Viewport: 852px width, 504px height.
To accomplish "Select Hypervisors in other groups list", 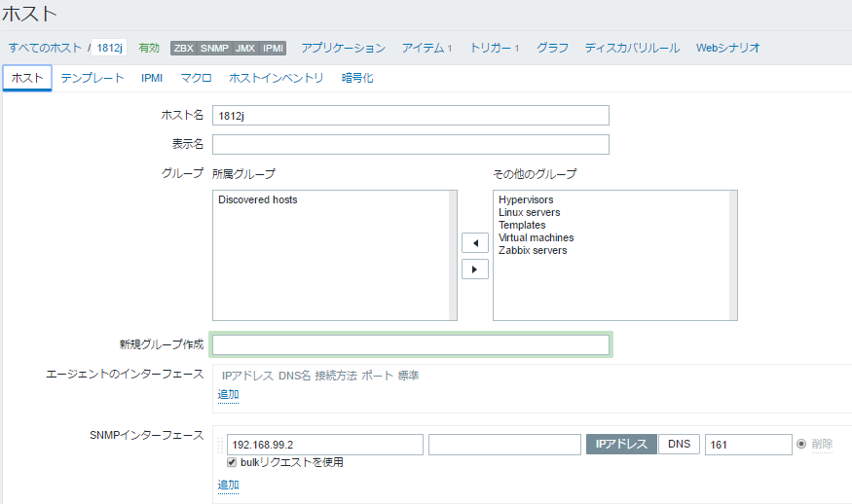I will click(526, 199).
